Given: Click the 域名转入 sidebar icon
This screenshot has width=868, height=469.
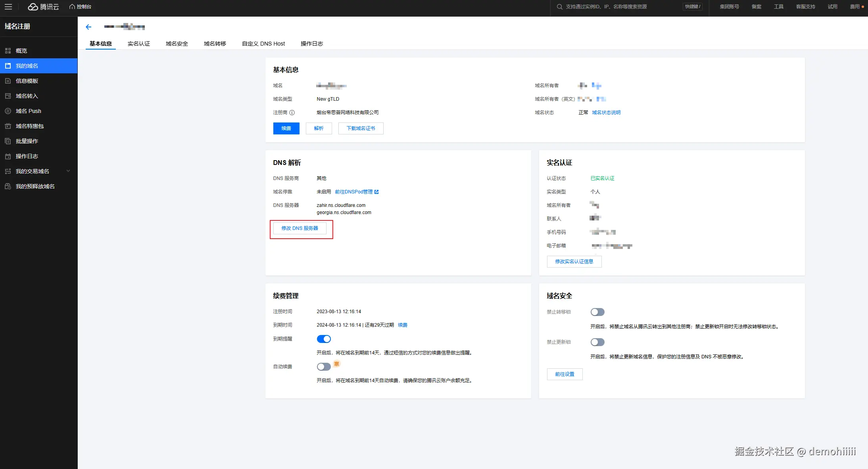Looking at the screenshot, I should click(x=8, y=96).
